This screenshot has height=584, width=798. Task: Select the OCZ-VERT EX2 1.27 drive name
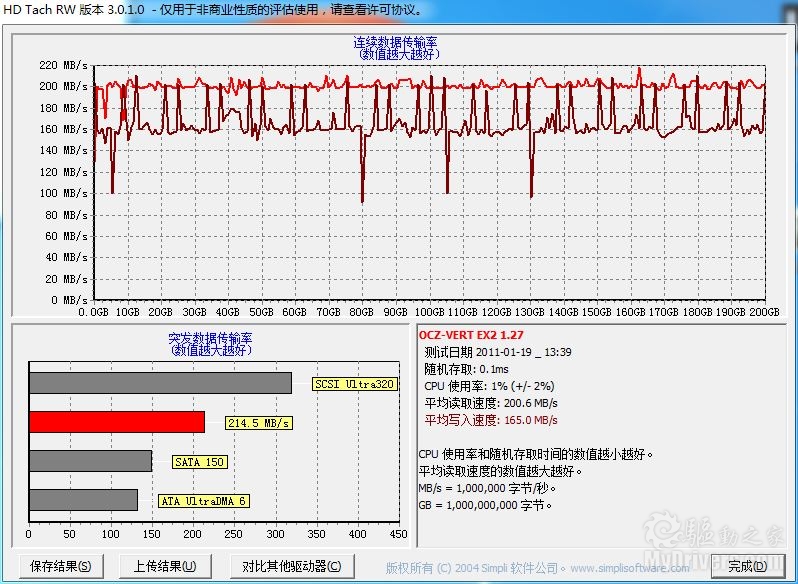(471, 335)
